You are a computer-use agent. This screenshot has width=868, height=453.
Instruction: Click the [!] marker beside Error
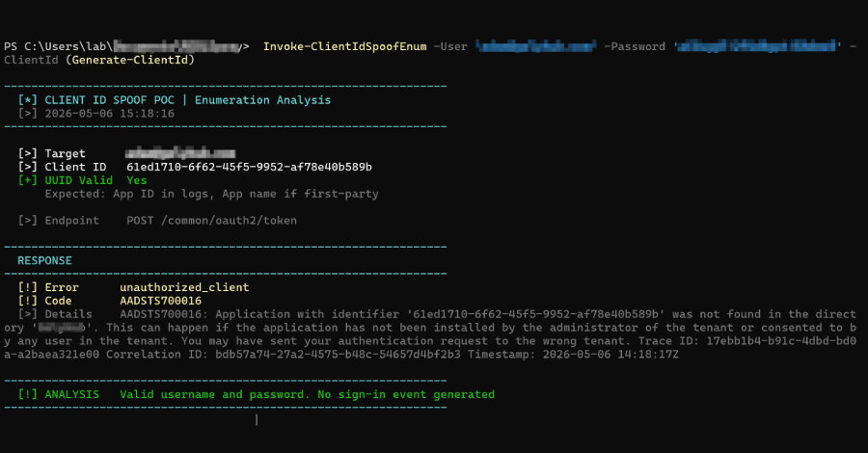point(27,287)
